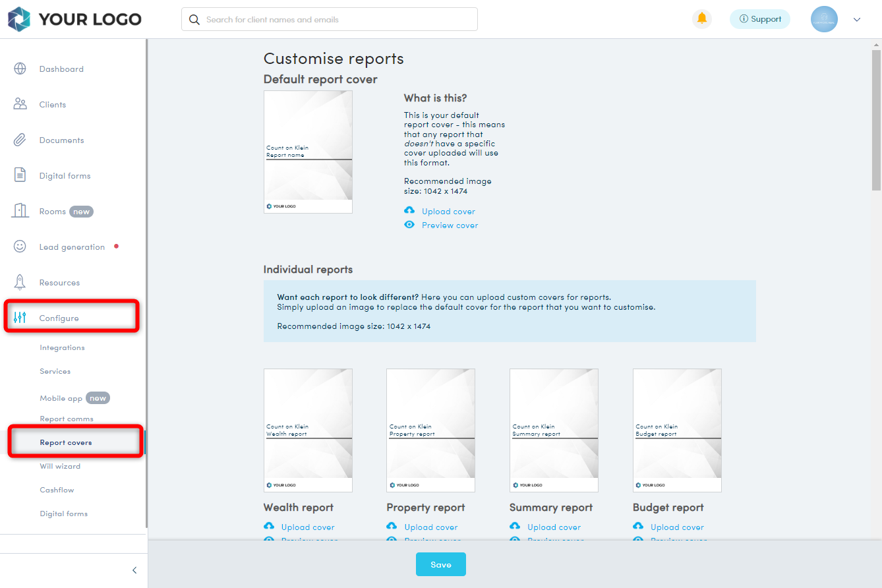Click the user avatar picture
882x588 pixels.
click(x=824, y=19)
